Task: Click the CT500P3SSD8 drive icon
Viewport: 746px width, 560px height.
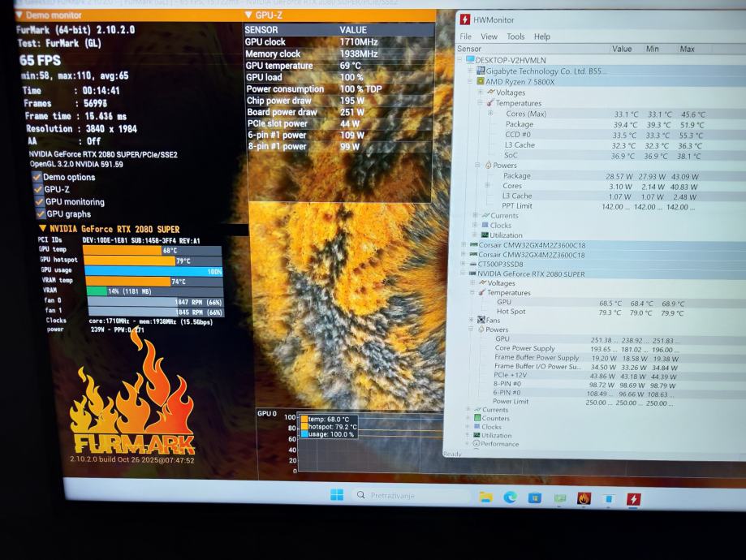Action: click(x=473, y=264)
